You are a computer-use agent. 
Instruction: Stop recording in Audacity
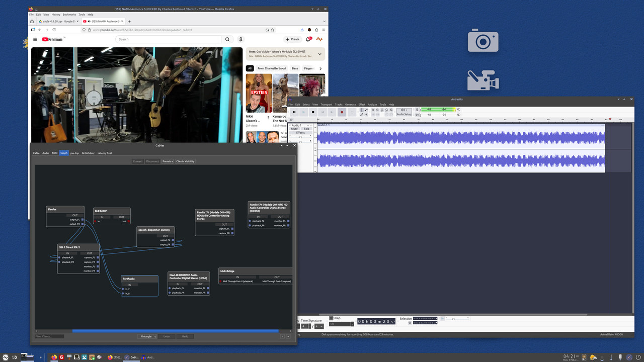pyautogui.click(x=313, y=112)
